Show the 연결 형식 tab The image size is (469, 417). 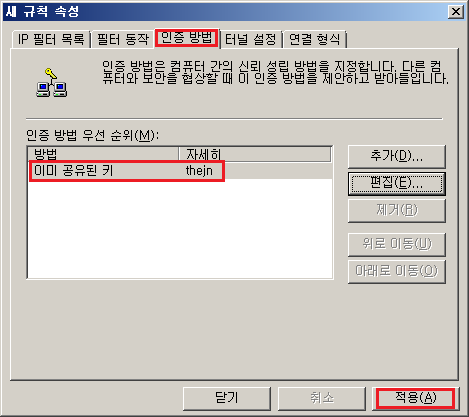tap(314, 39)
